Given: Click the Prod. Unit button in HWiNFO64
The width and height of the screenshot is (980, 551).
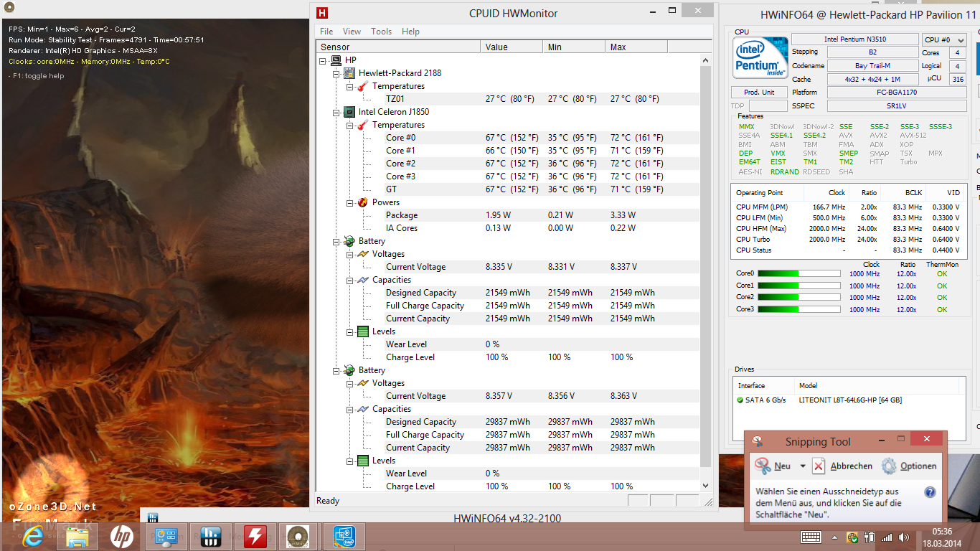Looking at the screenshot, I should coord(759,92).
